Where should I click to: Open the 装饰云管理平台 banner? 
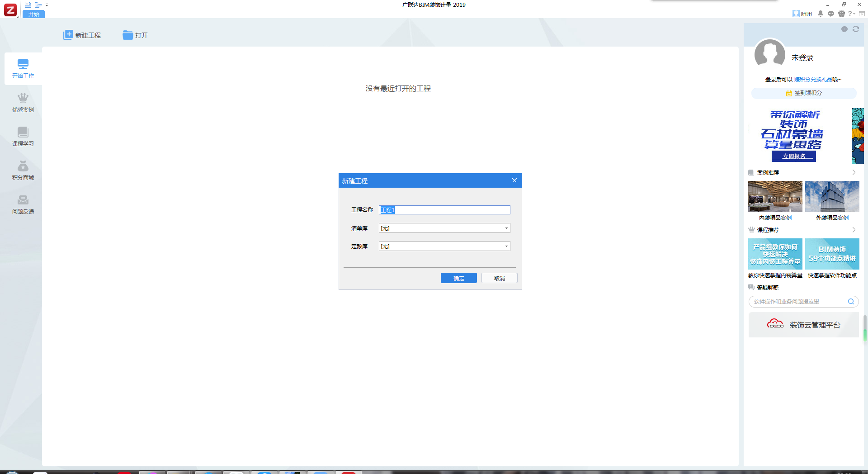(x=804, y=325)
